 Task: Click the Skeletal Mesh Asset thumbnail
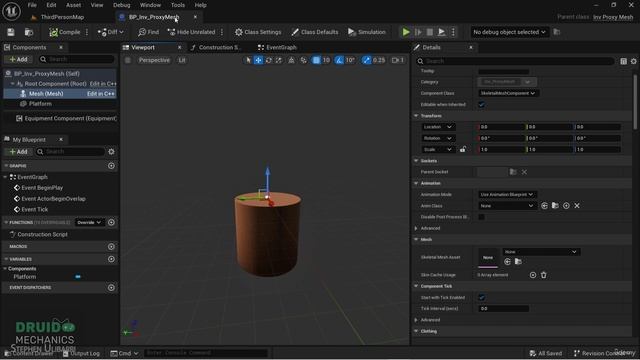[x=488, y=258]
